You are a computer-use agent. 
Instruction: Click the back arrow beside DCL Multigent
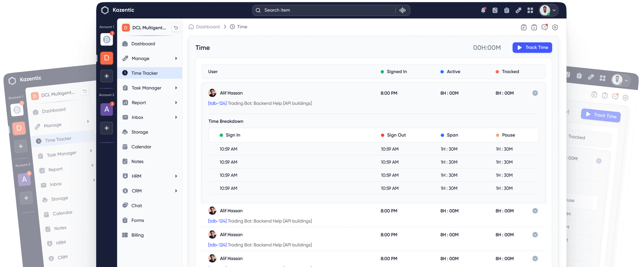[176, 28]
